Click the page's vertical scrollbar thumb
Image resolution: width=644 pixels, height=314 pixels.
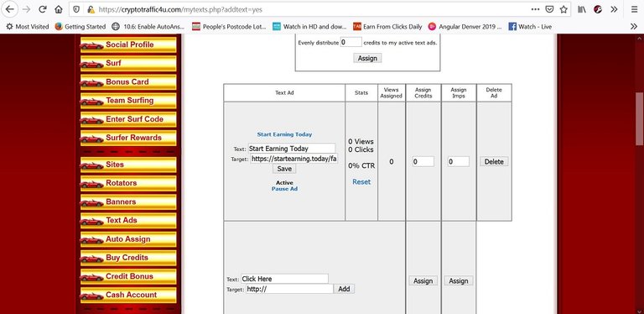click(640, 118)
